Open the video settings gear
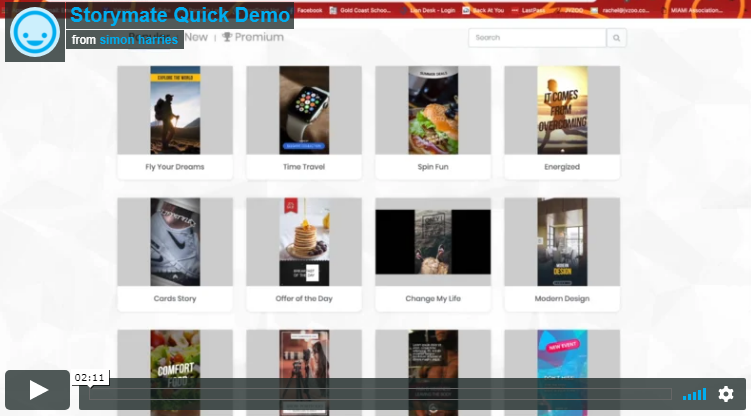This screenshot has height=416, width=751. pos(726,394)
